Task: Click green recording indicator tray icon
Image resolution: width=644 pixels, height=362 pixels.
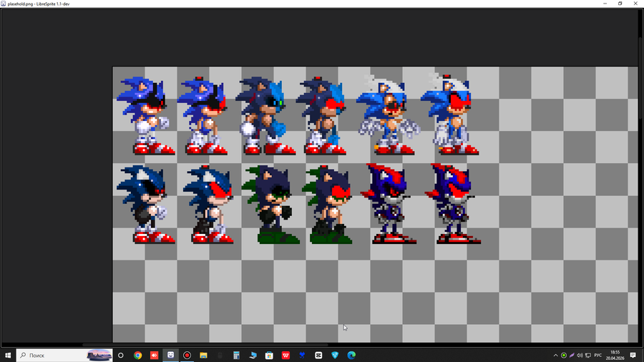Action: pos(564,356)
